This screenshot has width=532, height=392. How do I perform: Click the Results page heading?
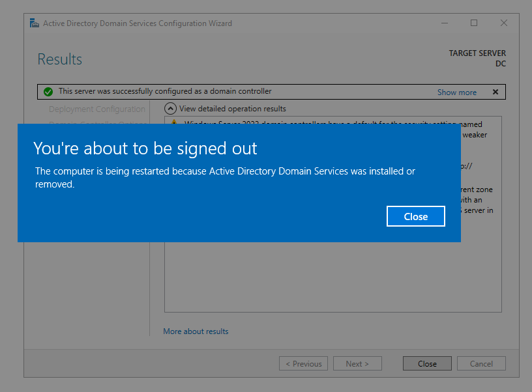60,59
